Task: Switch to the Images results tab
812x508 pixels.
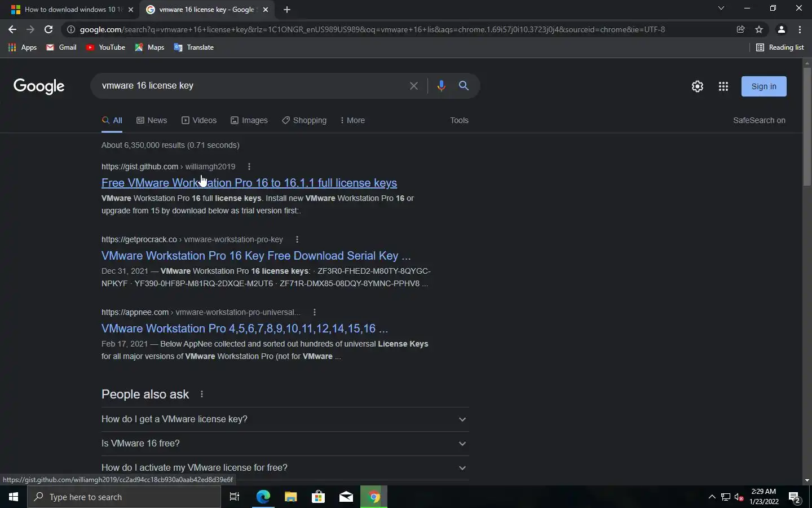Action: [249, 120]
